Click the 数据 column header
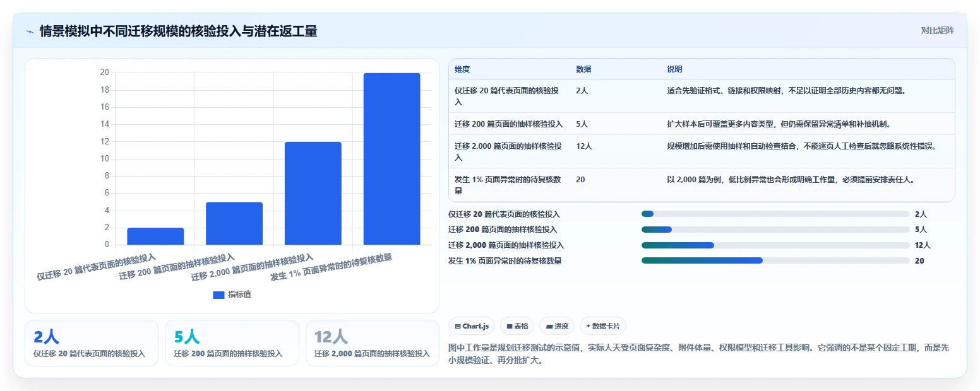 (583, 69)
